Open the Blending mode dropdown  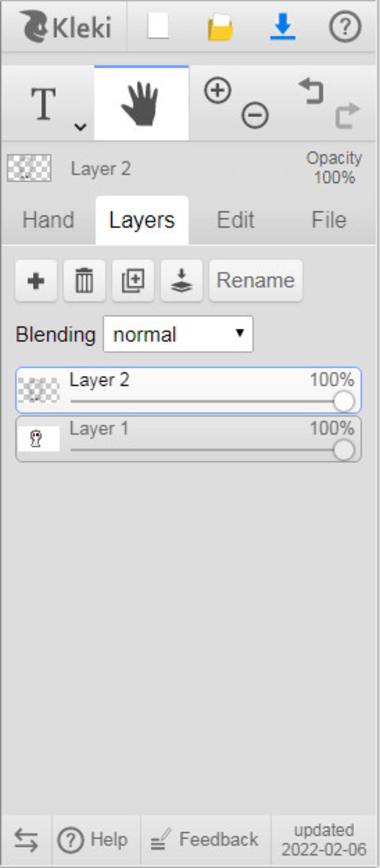tap(178, 334)
